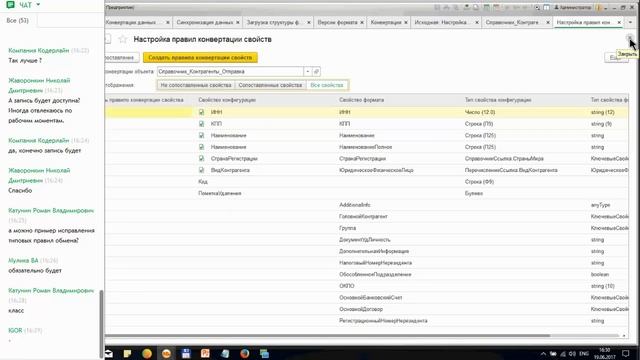Expand the ЧАТ header dropdown
This screenshot has height=360, width=640.
pos(38,5)
